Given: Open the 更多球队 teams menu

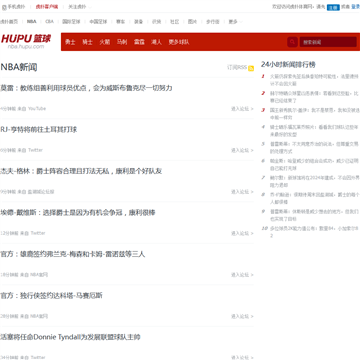Looking at the screenshot, I should click(x=179, y=42).
